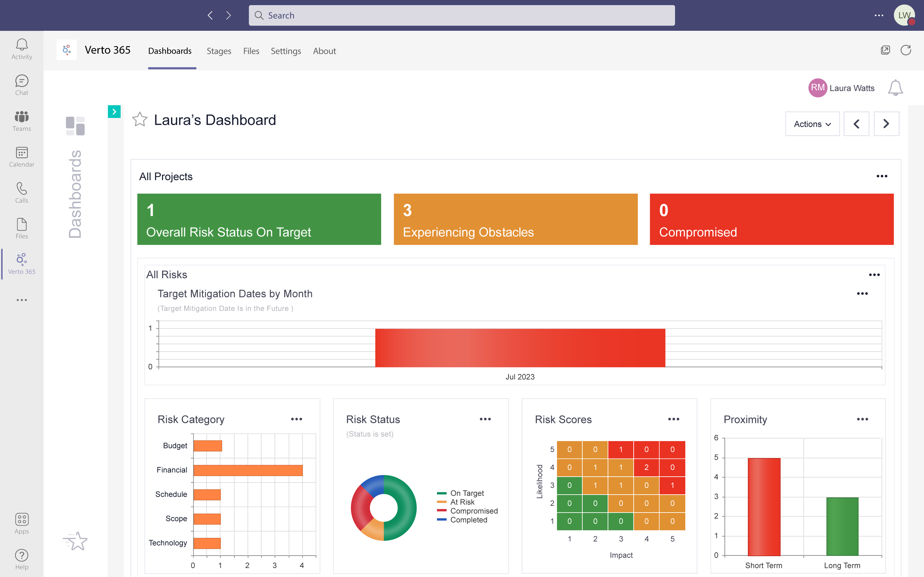
Task: Click the Experiencing Obstacles orange tile
Action: click(x=516, y=219)
